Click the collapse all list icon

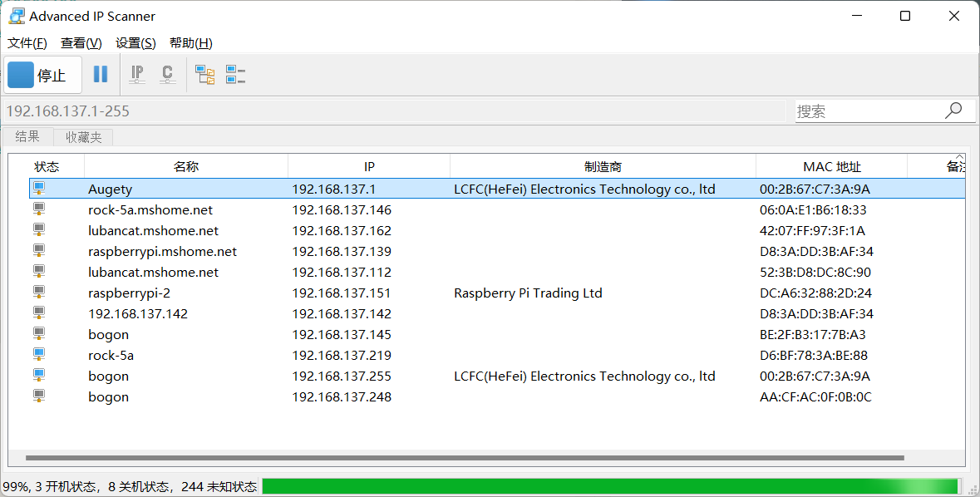(x=235, y=75)
